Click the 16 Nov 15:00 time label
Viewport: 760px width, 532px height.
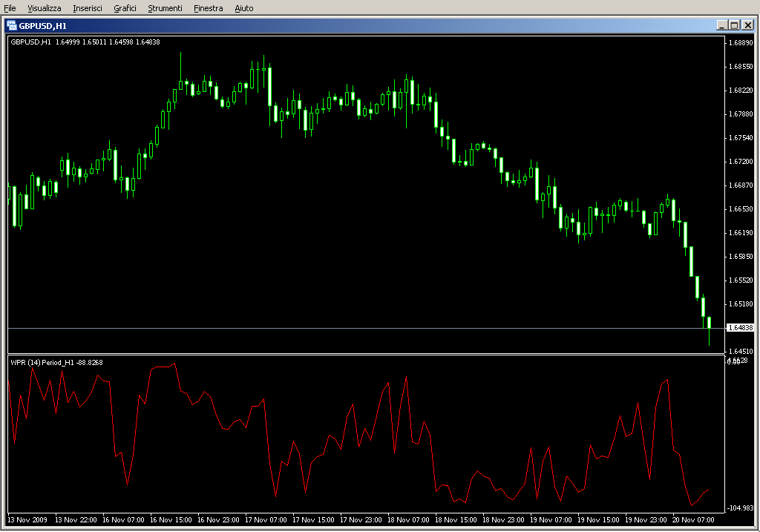click(x=171, y=520)
